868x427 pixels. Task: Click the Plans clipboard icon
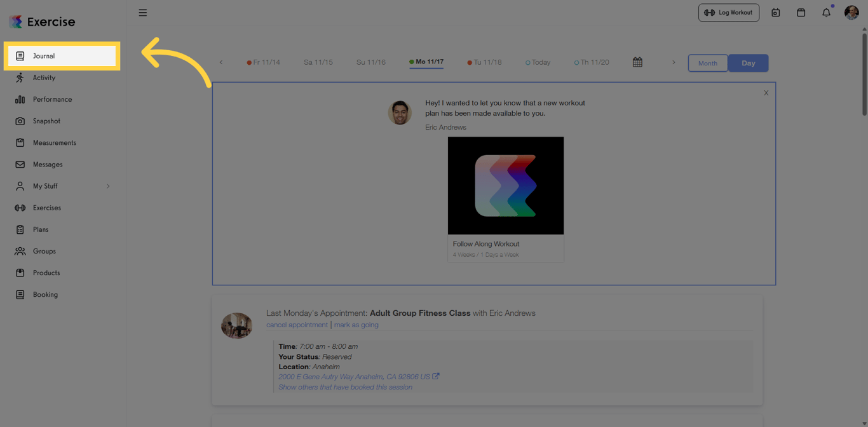click(20, 229)
